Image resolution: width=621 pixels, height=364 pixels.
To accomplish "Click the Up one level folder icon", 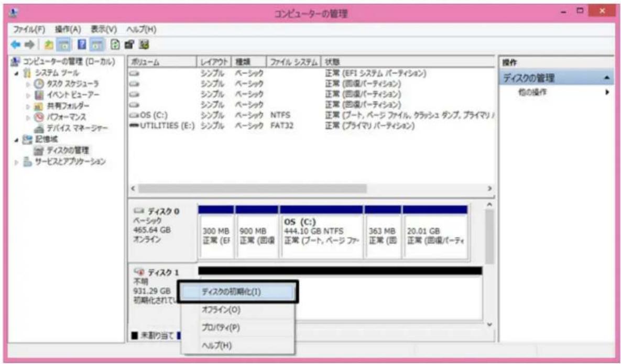I will point(49,45).
